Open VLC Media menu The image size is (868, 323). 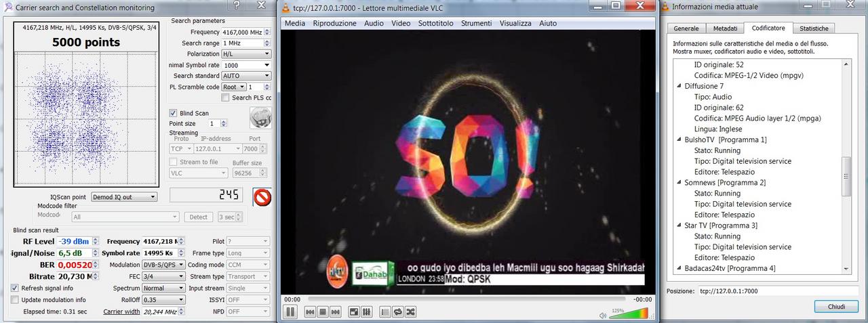pyautogui.click(x=295, y=23)
